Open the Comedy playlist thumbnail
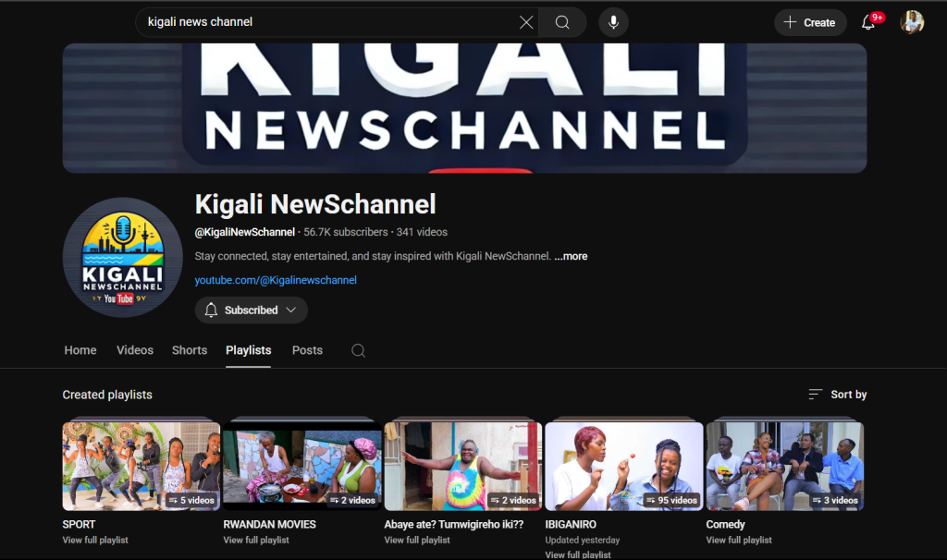The height and width of the screenshot is (560, 947). (x=784, y=466)
